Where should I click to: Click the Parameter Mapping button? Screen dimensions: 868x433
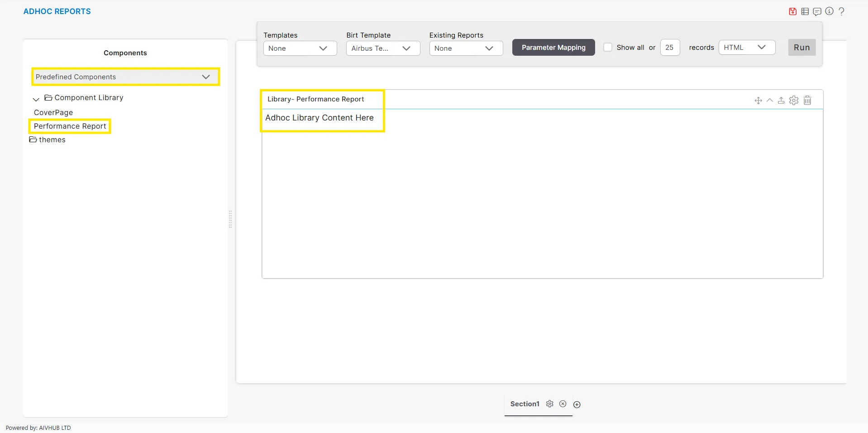(x=553, y=47)
